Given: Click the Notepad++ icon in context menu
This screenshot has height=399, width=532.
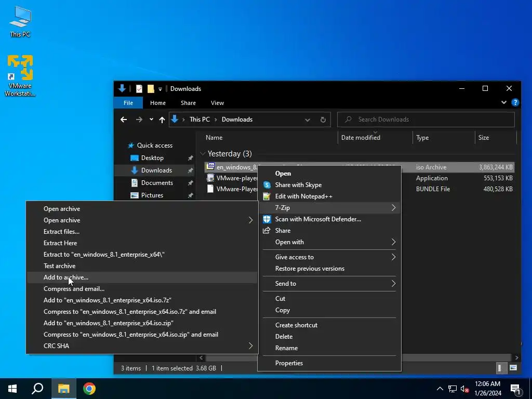Looking at the screenshot, I should (267, 196).
